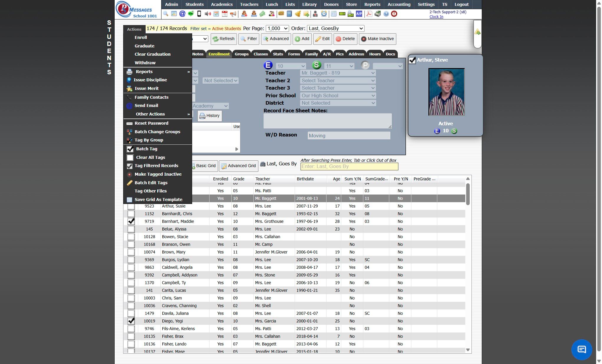Click the alarm clock toolbar icon
Screen dimensions: 602x364
(x=324, y=14)
